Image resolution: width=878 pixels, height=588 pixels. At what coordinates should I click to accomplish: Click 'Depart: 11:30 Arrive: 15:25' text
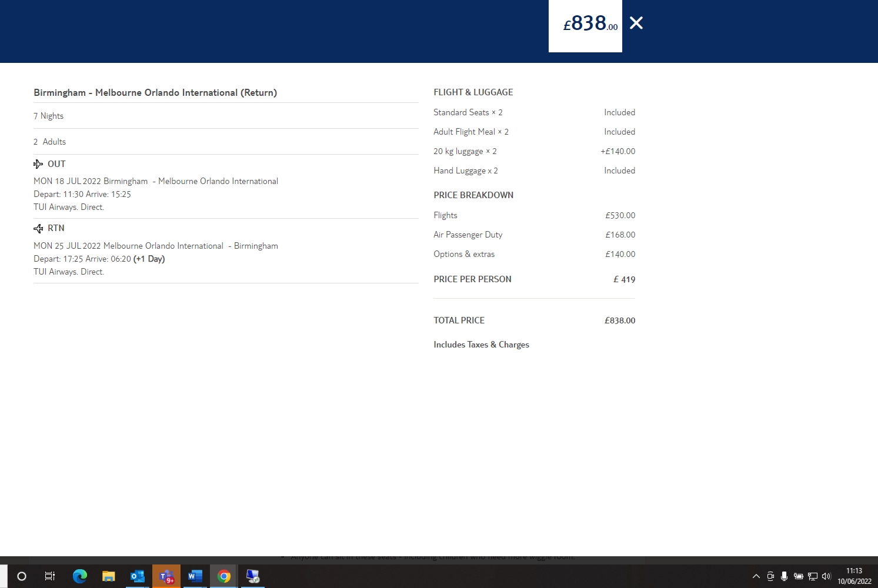pos(82,194)
